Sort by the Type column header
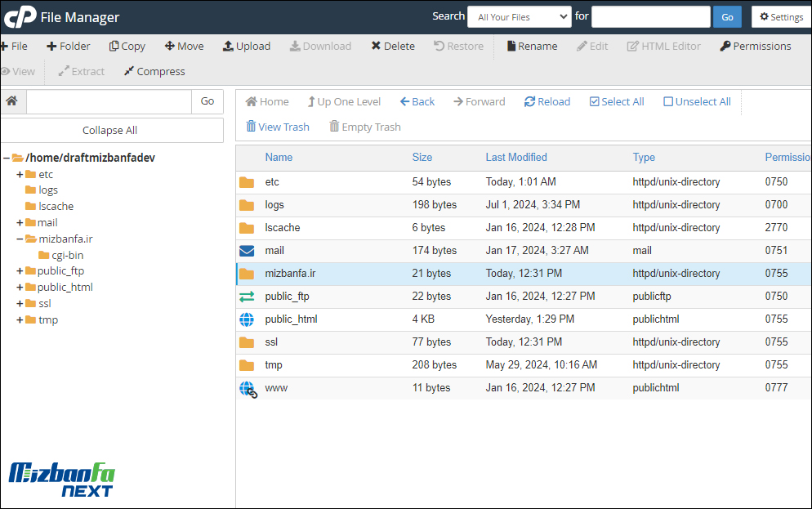The image size is (812, 509). [644, 158]
